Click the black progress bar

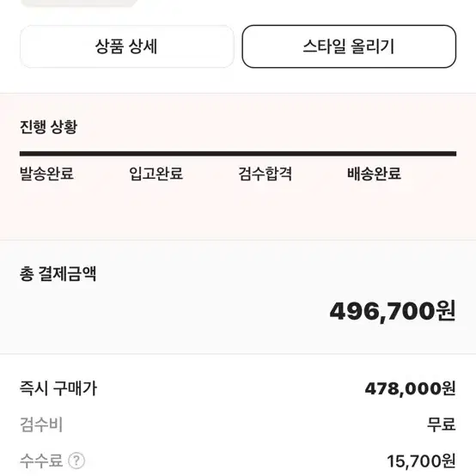coord(238,154)
